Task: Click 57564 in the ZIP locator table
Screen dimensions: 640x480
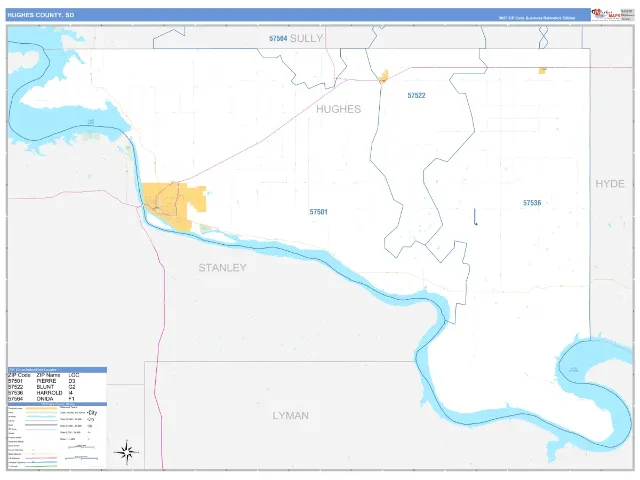Action: (x=16, y=399)
